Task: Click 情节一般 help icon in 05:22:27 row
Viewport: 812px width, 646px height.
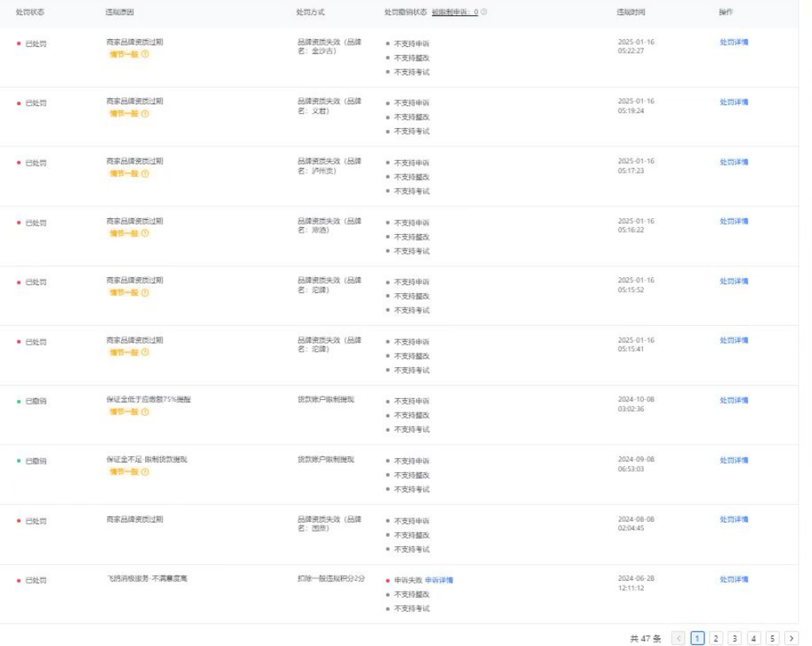Action: point(145,54)
